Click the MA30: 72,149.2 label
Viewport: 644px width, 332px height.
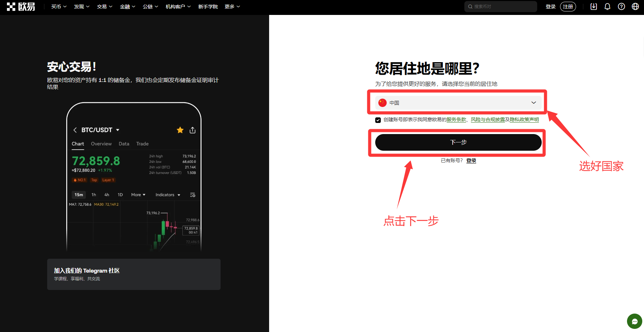(106, 205)
